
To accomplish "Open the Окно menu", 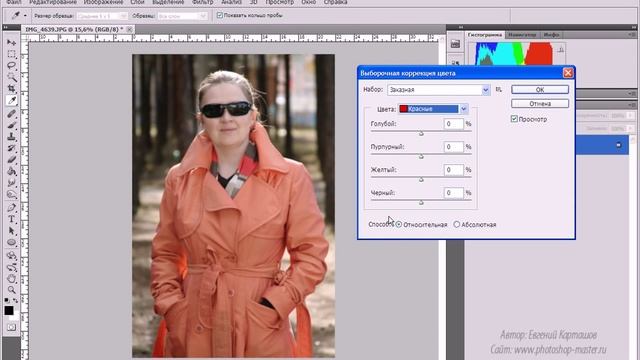I will [309, 2].
